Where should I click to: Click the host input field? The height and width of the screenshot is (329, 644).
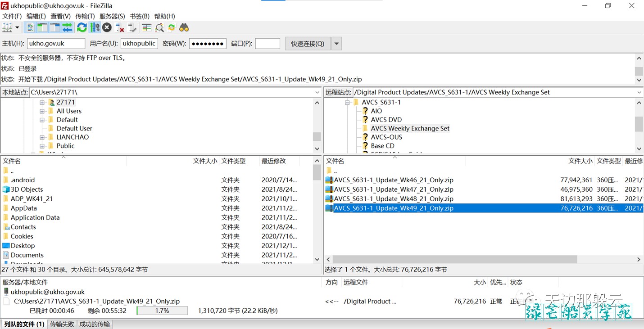coord(56,44)
